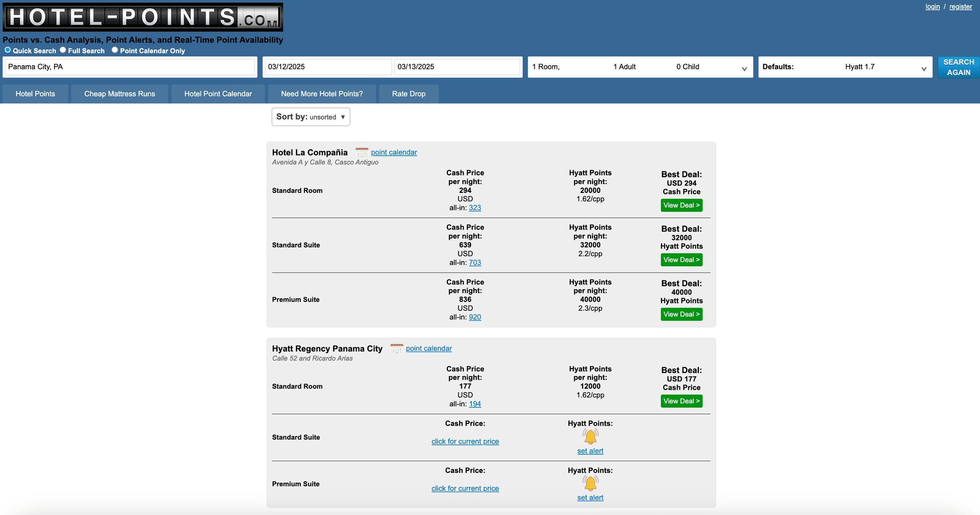Click the Panama City destination field

coord(130,67)
